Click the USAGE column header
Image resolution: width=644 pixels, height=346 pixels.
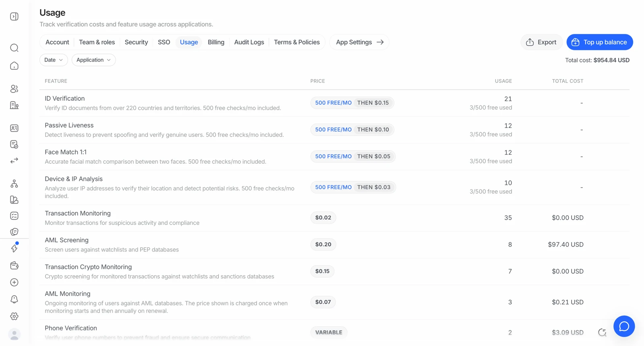pos(504,81)
